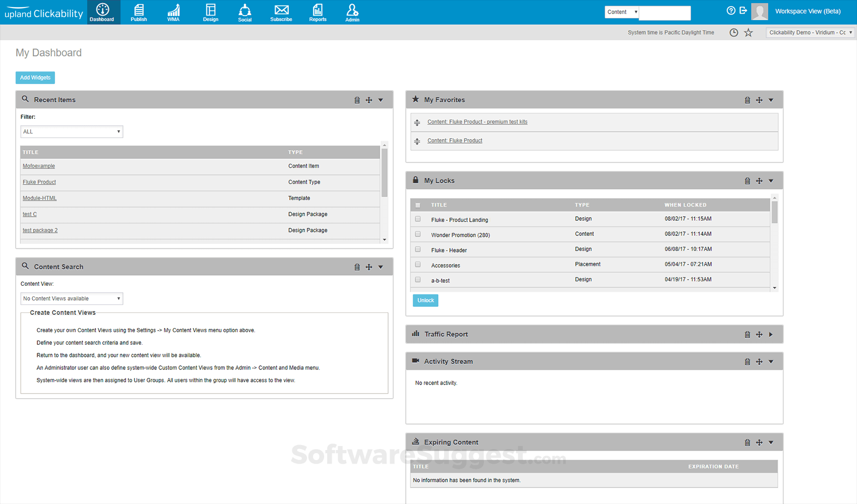Switch to the Dashboard tab

(x=102, y=12)
